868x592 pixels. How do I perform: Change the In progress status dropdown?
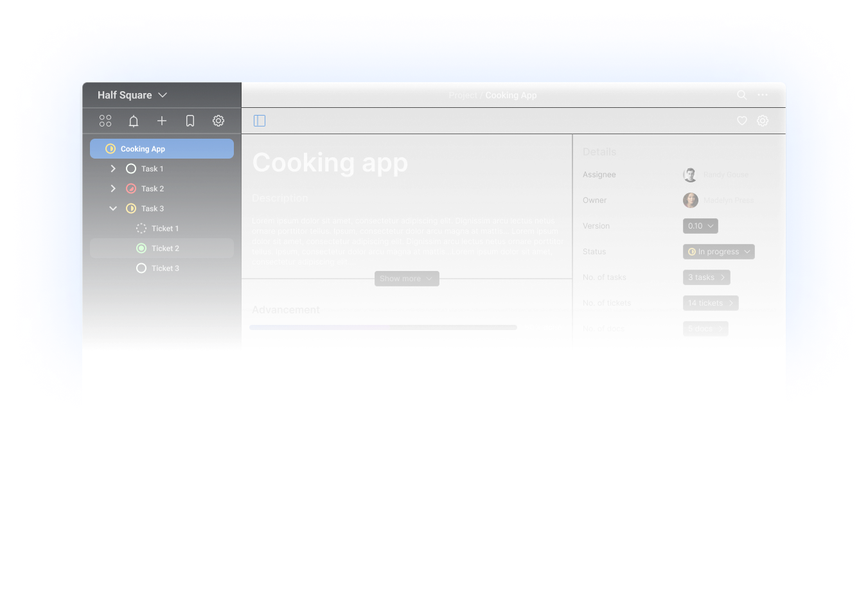coord(718,252)
